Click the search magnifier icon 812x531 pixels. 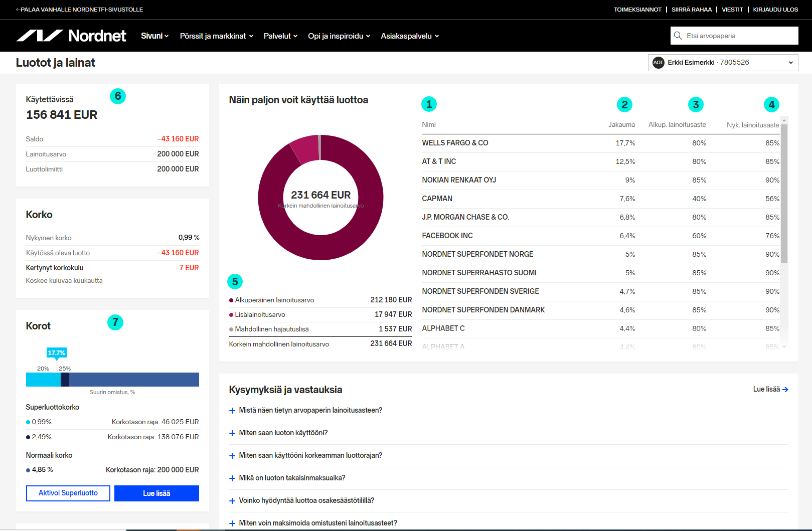point(678,36)
